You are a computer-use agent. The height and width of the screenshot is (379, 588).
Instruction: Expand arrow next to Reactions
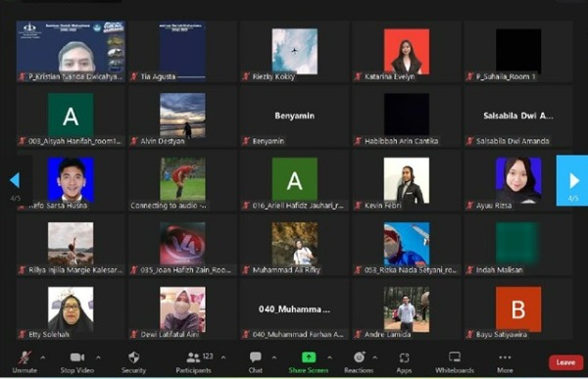coord(375,357)
